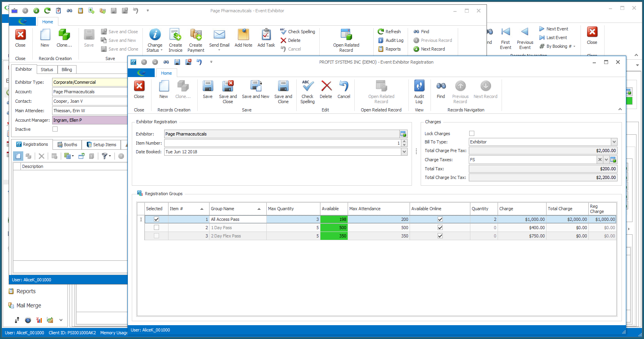This screenshot has height=339, width=644.
Task: Expand Change Status dropdown arrow
Action: pyautogui.click(x=161, y=51)
